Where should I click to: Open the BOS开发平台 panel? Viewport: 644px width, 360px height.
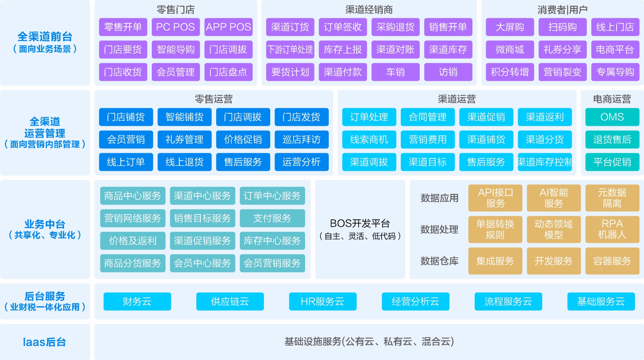360,230
